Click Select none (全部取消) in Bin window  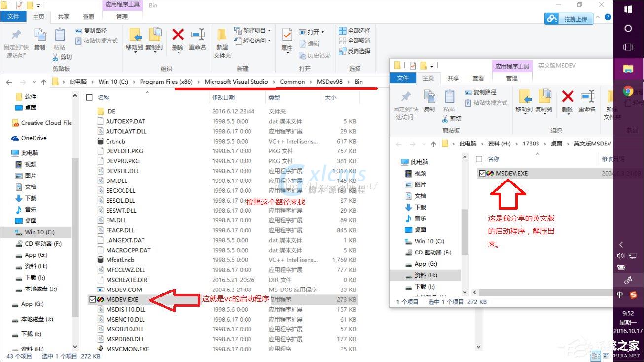(355, 41)
